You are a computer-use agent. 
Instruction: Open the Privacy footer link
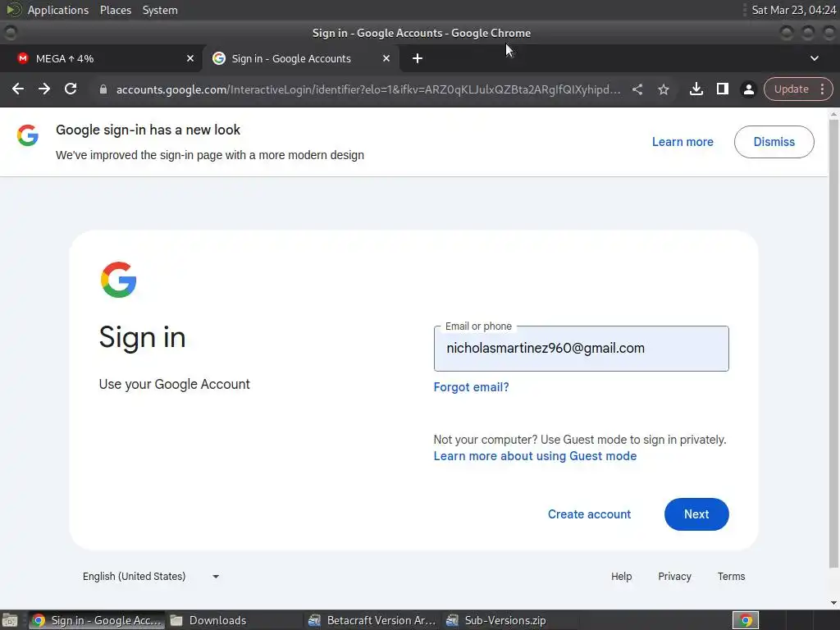click(674, 577)
